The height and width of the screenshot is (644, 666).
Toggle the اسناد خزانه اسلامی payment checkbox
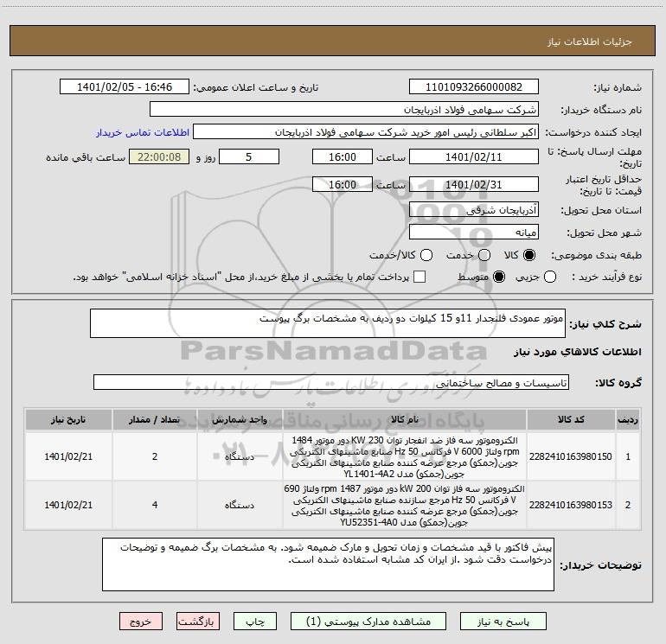[419, 277]
